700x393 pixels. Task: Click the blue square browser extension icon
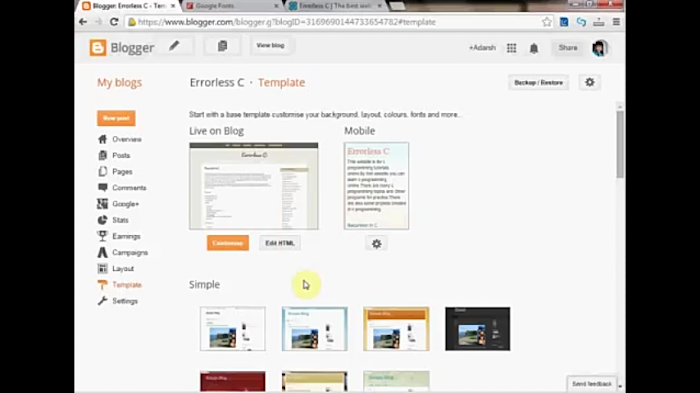pos(564,22)
